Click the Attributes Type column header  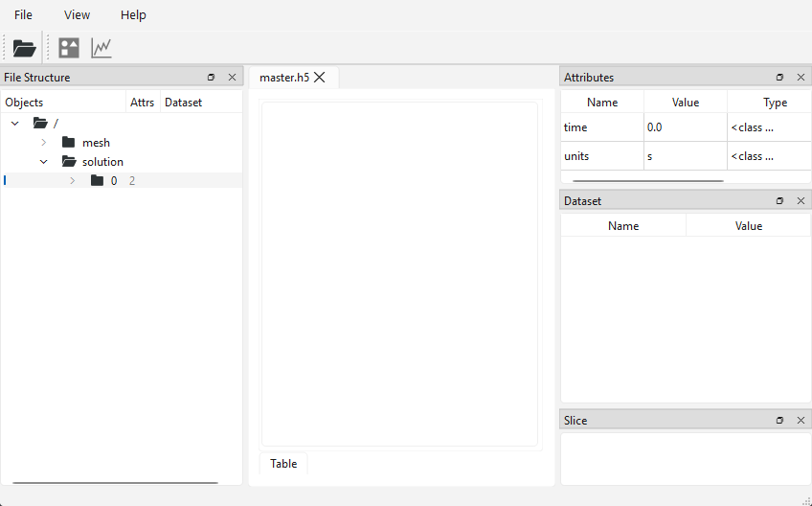click(770, 103)
